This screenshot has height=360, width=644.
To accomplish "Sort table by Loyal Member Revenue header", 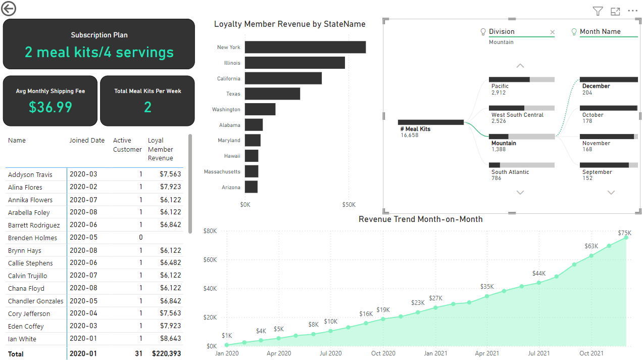I will pos(161,149).
